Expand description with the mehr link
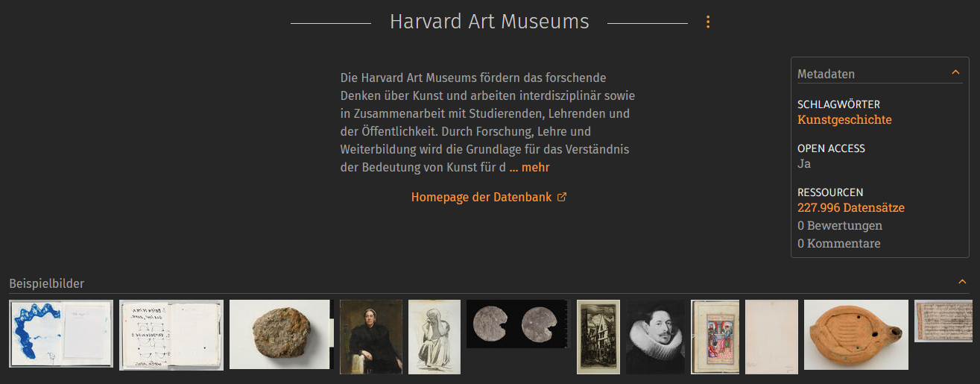The height and width of the screenshot is (384, 980). [530, 168]
